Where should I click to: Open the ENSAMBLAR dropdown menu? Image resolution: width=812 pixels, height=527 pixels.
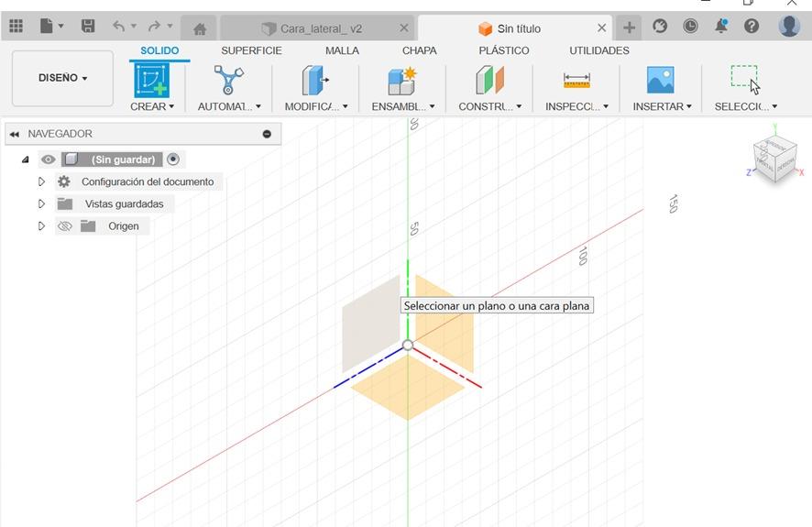[x=403, y=106]
